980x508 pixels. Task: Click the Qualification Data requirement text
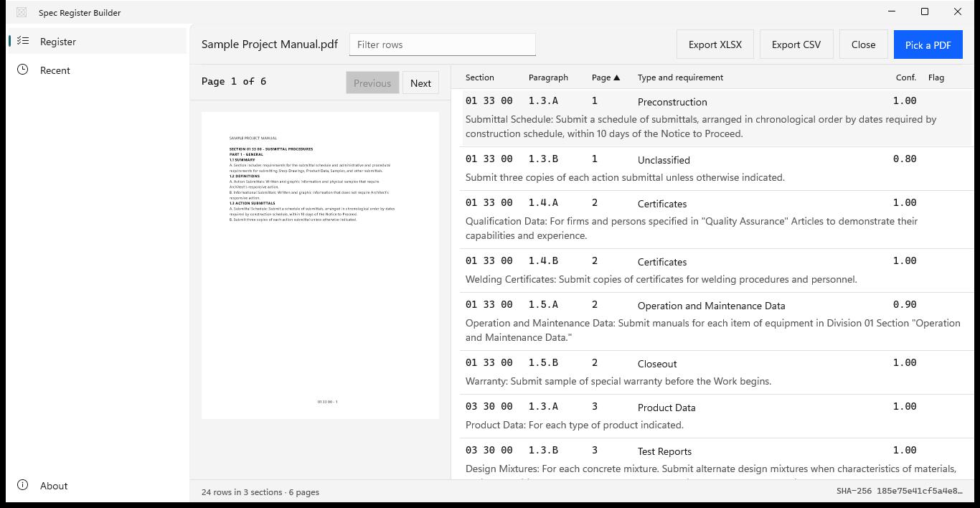tap(692, 228)
